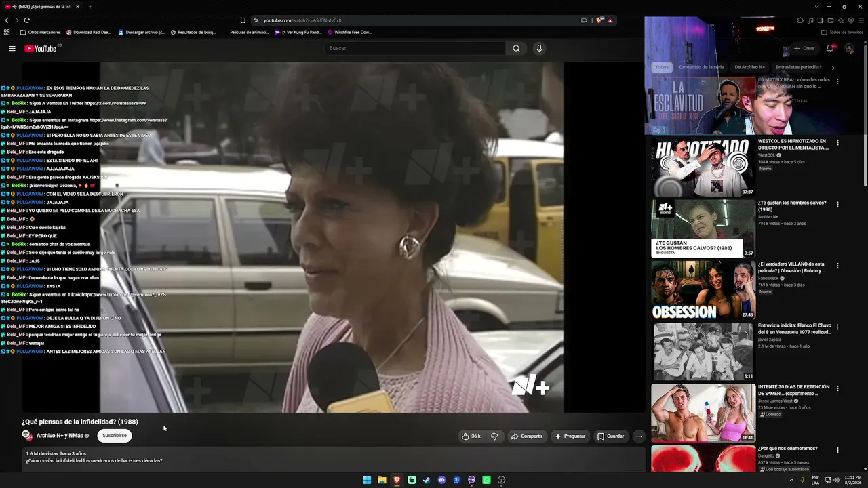Go to YouTube home via logo

click(x=41, y=48)
